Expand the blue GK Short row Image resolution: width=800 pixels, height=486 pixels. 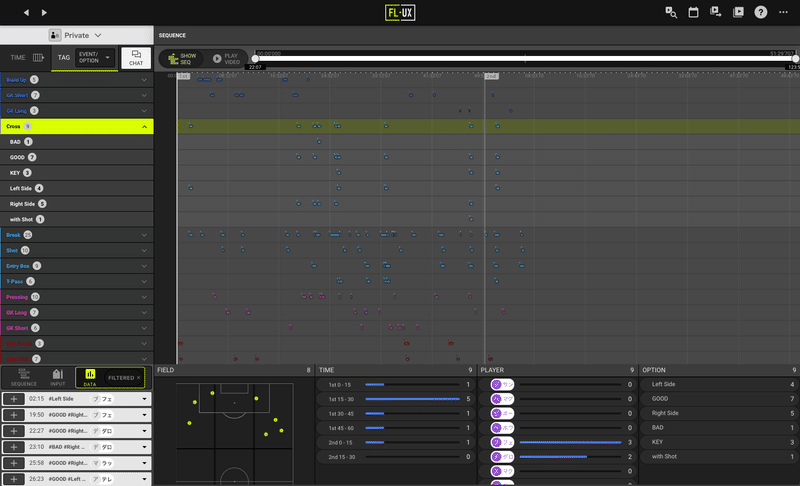[144, 95]
